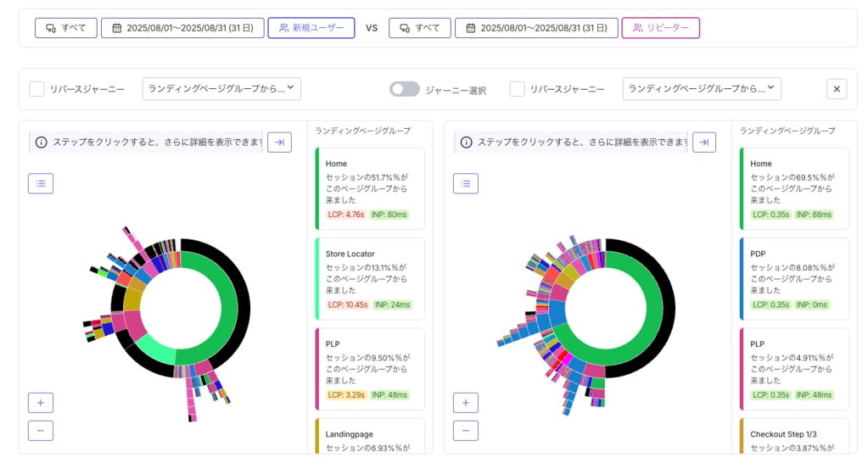This screenshot has width=868, height=458.
Task: Click LCP: 4.76s badge
Action: (x=346, y=215)
